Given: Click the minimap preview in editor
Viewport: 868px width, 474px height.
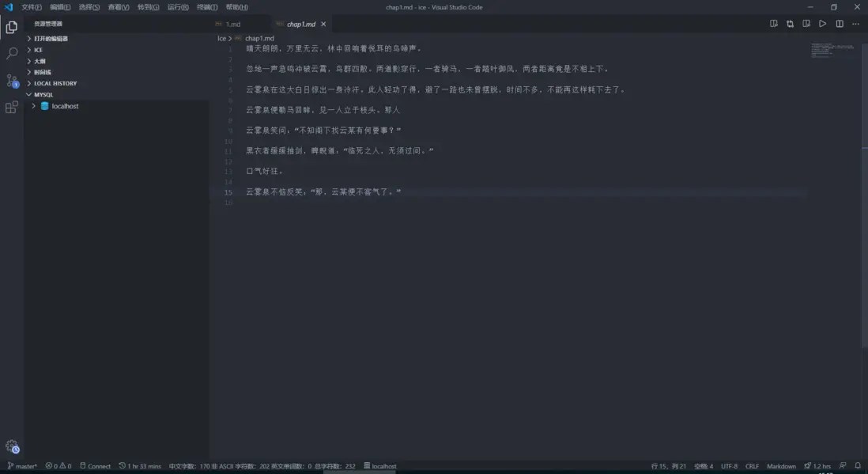Looking at the screenshot, I should tap(833, 50).
